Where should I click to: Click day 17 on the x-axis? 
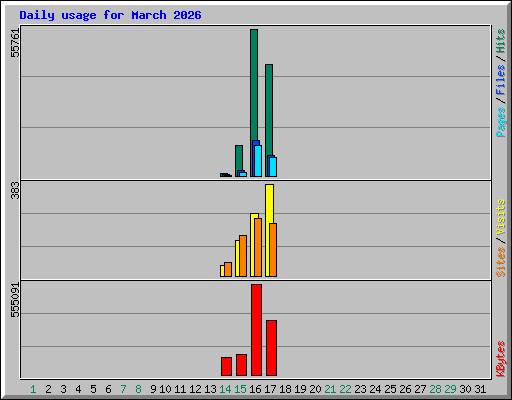pyautogui.click(x=270, y=389)
